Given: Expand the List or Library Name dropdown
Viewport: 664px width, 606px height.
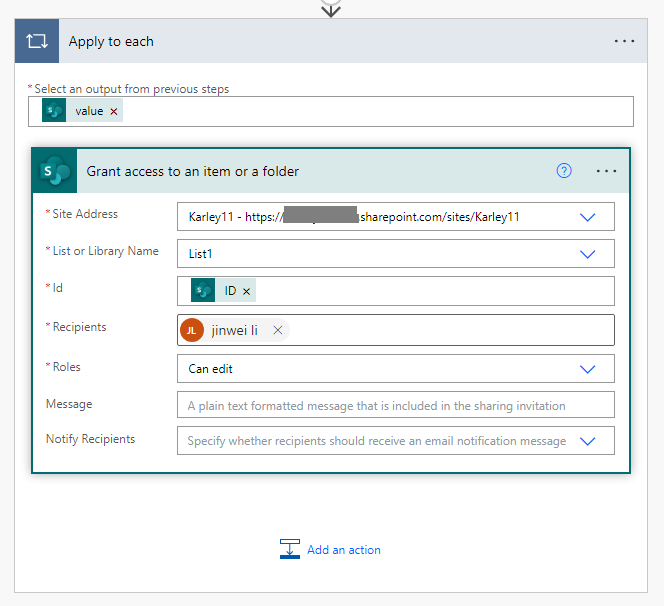Looking at the screenshot, I should tap(587, 254).
